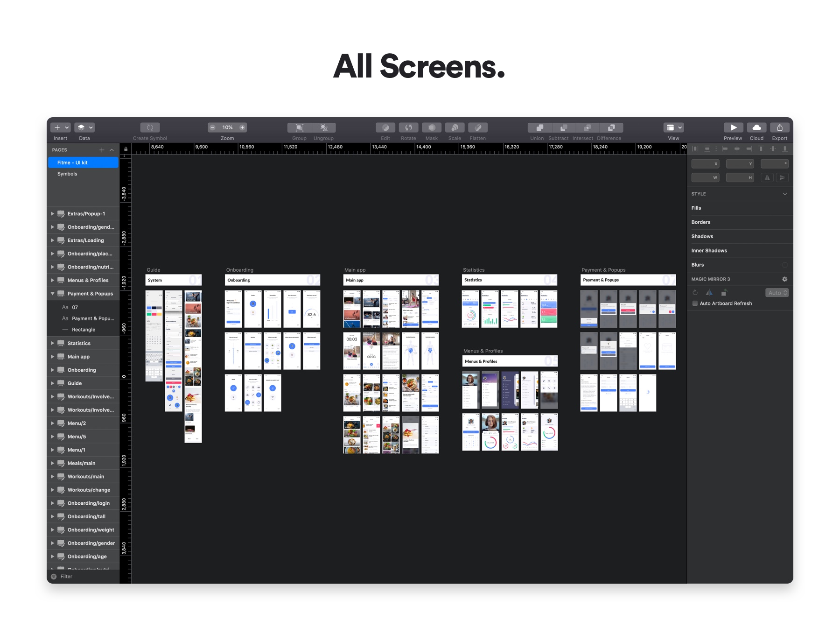Decrease zoom using the minus control
The width and height of the screenshot is (840, 635).
click(x=212, y=127)
